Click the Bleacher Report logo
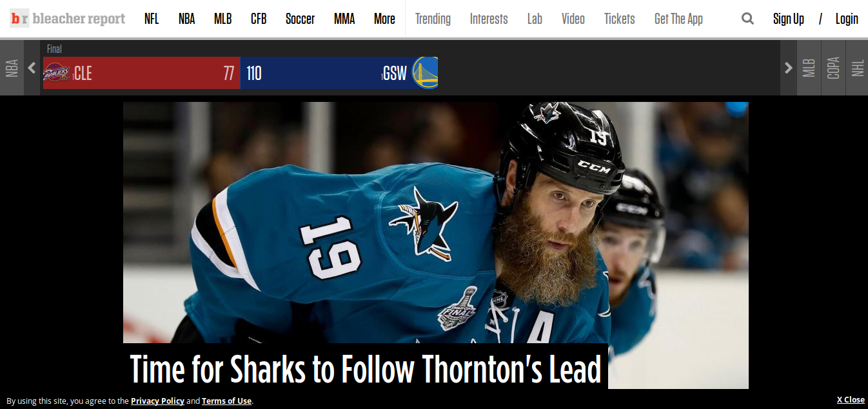Image resolution: width=868 pixels, height=409 pixels. click(x=68, y=19)
